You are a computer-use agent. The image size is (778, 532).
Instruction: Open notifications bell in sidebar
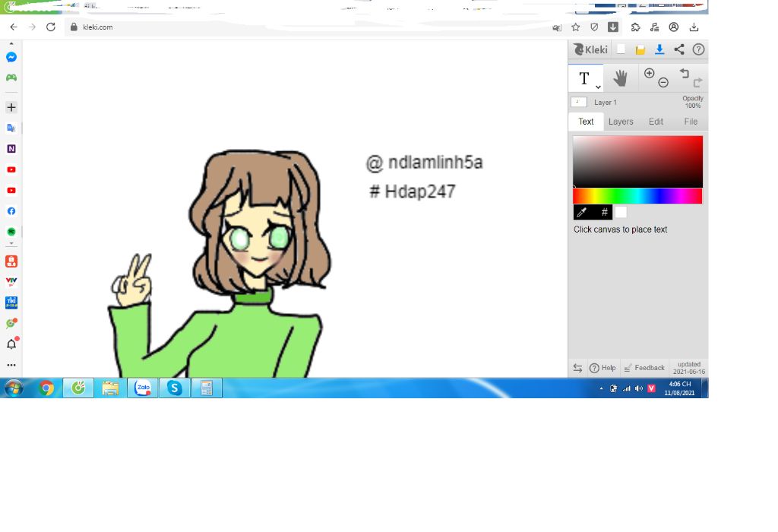12,344
